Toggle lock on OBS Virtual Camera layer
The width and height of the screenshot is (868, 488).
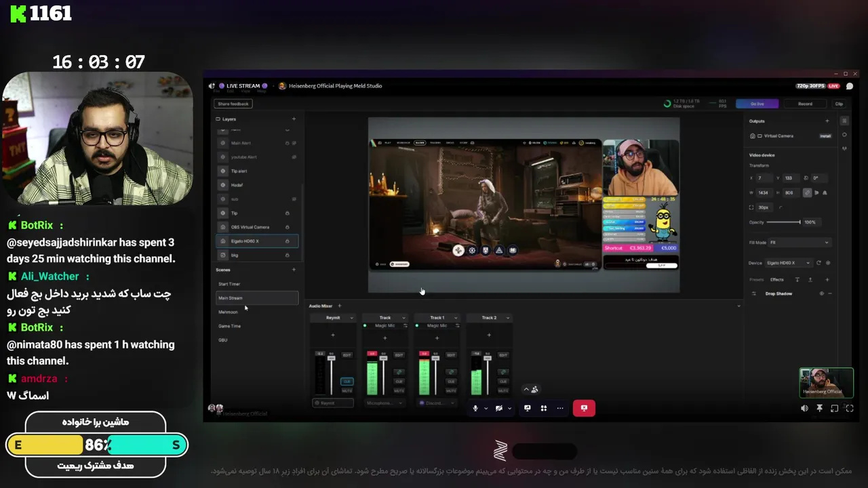coord(288,227)
